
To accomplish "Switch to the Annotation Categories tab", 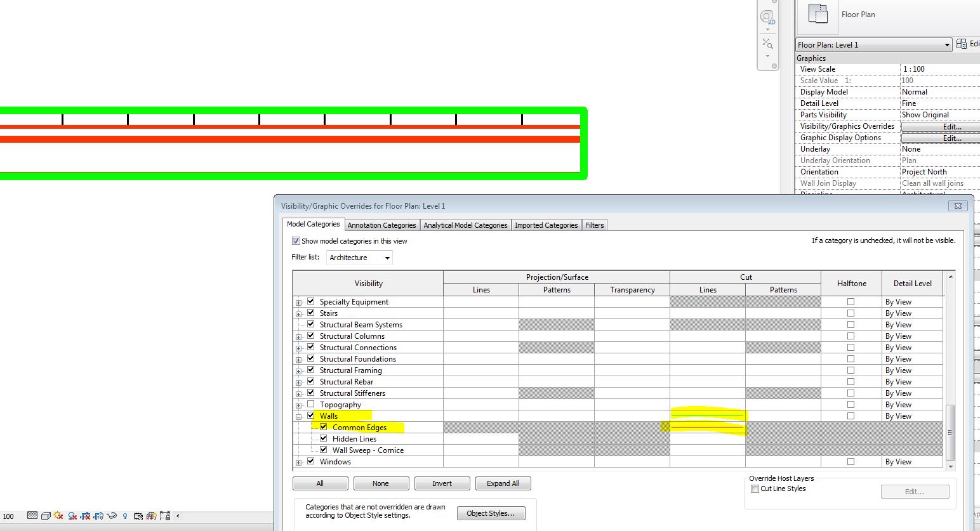I will tap(381, 225).
